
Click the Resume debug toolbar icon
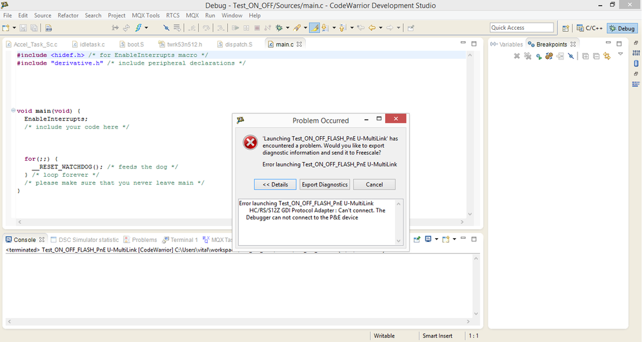[236, 28]
